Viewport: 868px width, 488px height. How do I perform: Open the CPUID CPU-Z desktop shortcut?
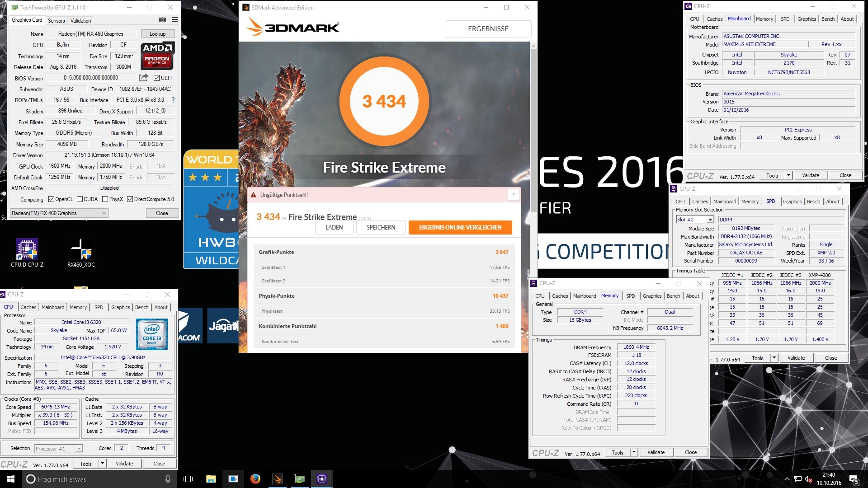(27, 253)
